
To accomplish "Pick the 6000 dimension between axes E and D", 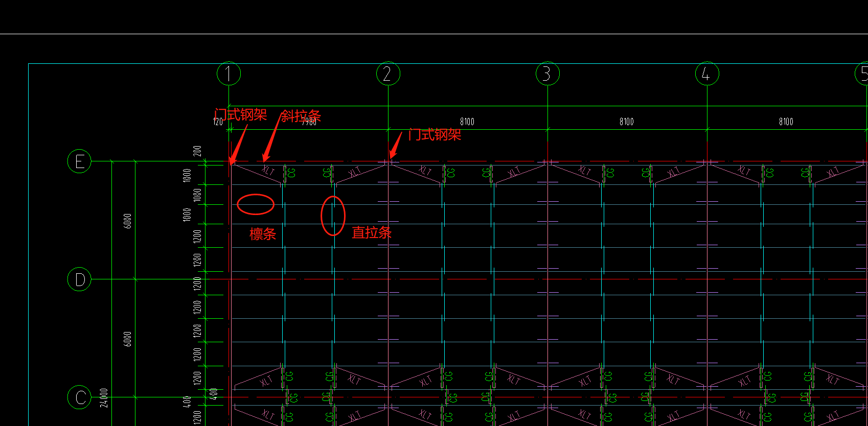I will click(x=128, y=221).
